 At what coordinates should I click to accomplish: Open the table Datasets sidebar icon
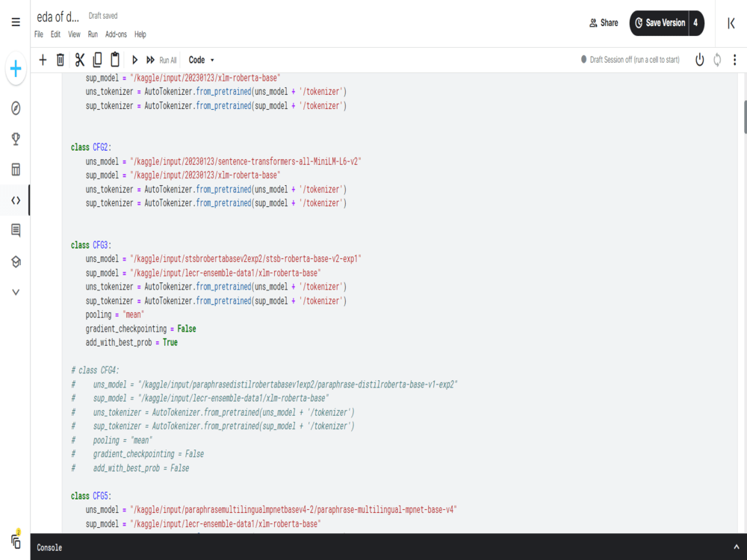coord(16,169)
